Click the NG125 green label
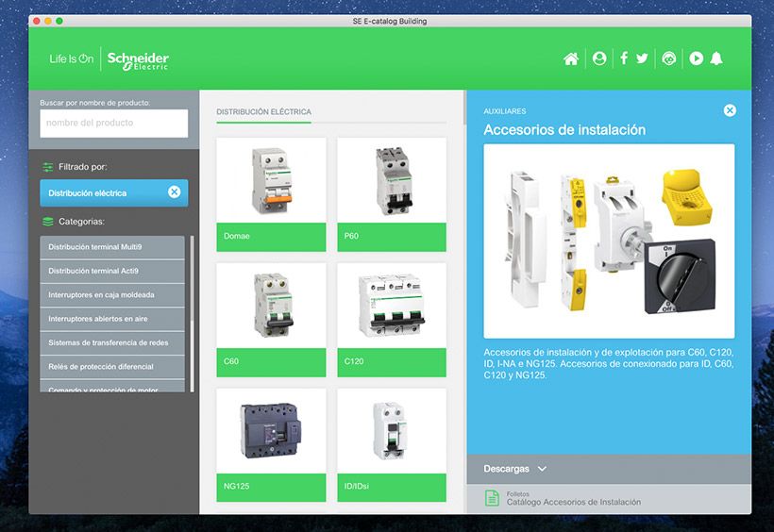The image size is (774, 532). 271,488
